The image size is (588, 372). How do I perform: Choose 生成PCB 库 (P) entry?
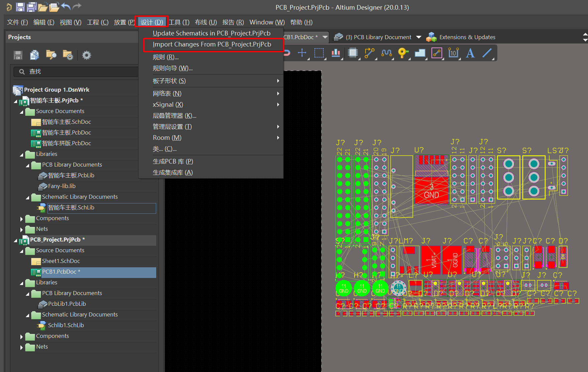click(x=173, y=162)
